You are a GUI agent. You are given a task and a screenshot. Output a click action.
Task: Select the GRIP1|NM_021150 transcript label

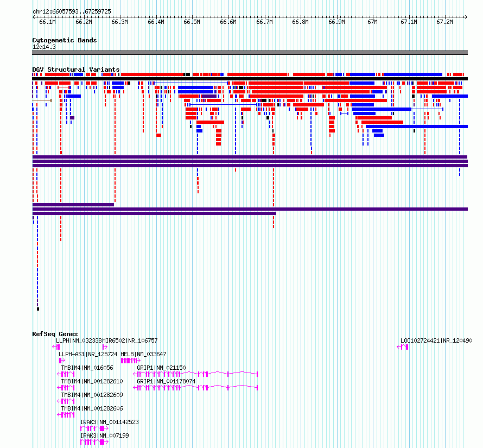161,368
